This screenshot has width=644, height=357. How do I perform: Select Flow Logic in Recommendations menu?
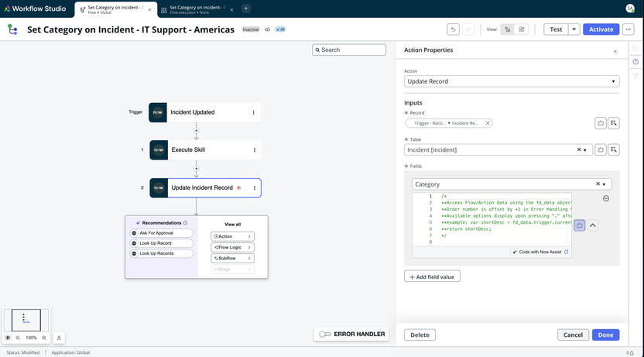(x=232, y=248)
